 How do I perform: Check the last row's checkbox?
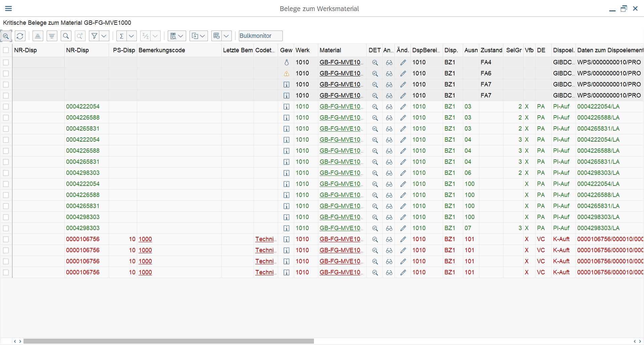tap(6, 272)
